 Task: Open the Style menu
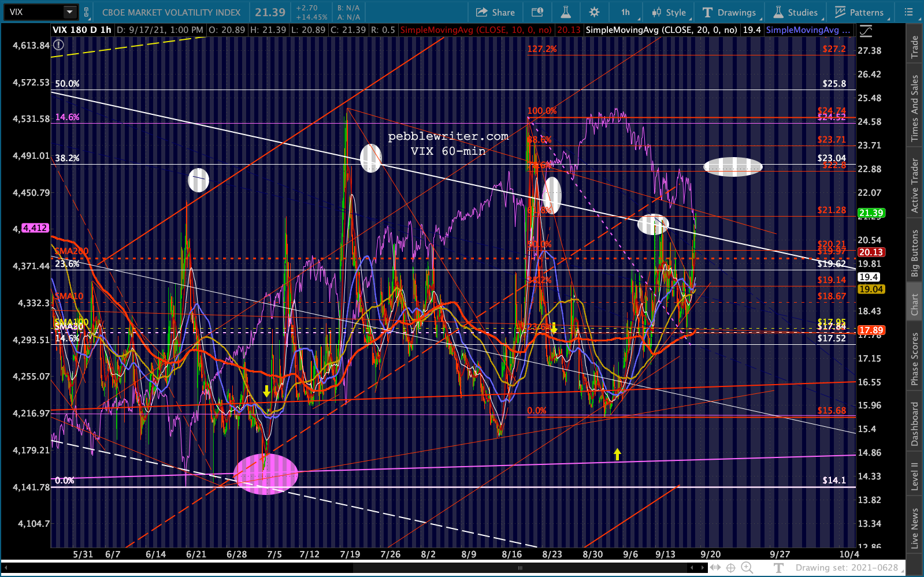tap(669, 12)
